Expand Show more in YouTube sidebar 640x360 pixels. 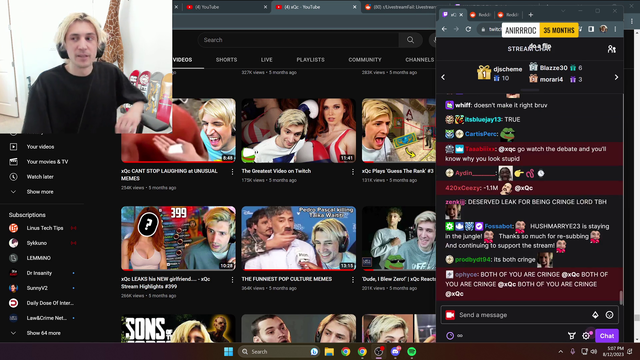click(40, 192)
